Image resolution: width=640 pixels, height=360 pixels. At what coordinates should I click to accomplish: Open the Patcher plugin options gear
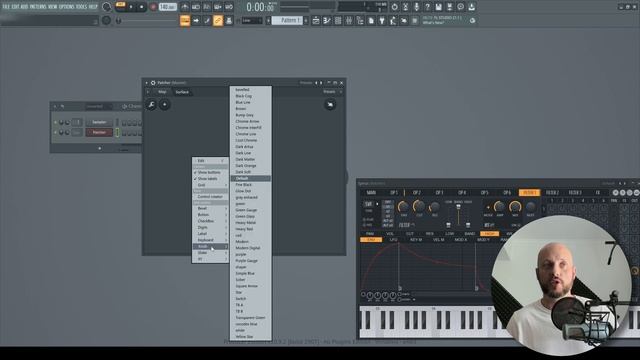click(153, 83)
